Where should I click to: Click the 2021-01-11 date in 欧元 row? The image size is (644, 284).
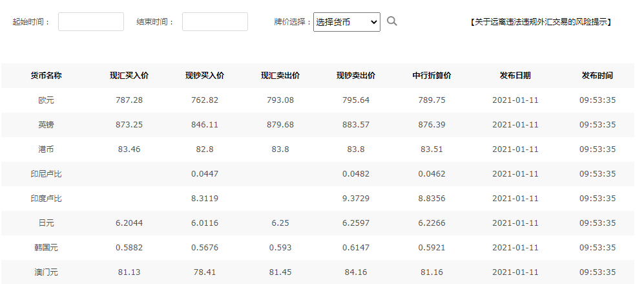coord(515,100)
